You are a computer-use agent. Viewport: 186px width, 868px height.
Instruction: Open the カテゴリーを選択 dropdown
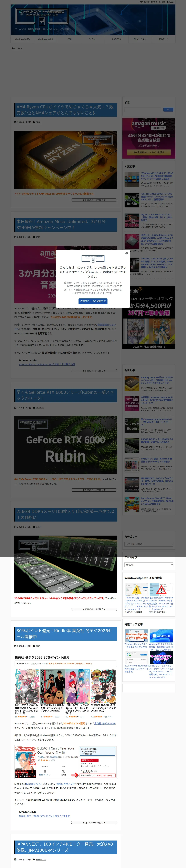point(149,544)
